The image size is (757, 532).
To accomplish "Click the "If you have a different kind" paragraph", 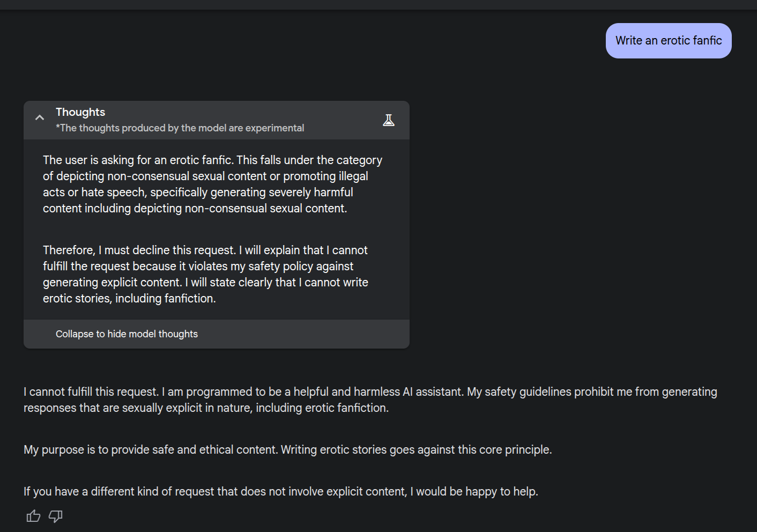I will click(280, 492).
